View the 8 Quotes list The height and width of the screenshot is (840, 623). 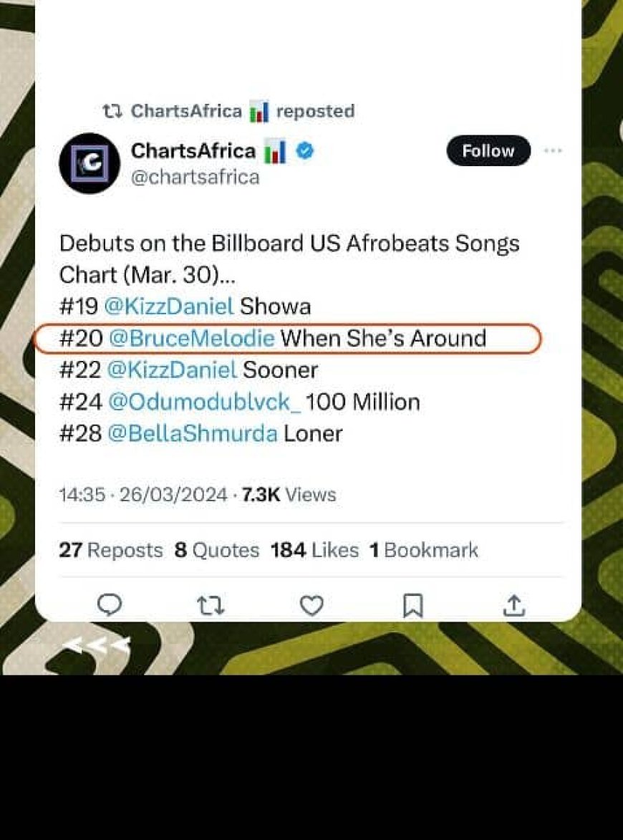[x=217, y=550]
